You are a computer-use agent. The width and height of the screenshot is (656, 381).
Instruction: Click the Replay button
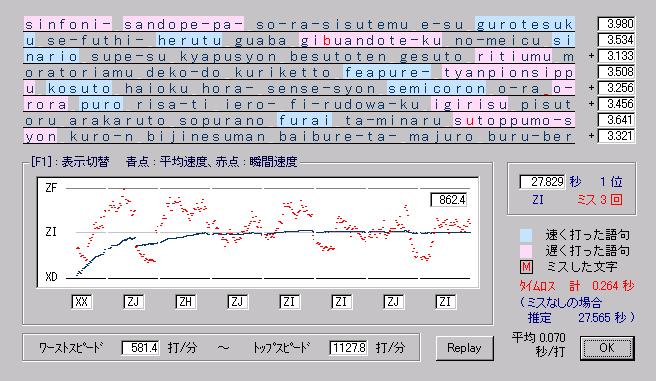[x=464, y=348]
